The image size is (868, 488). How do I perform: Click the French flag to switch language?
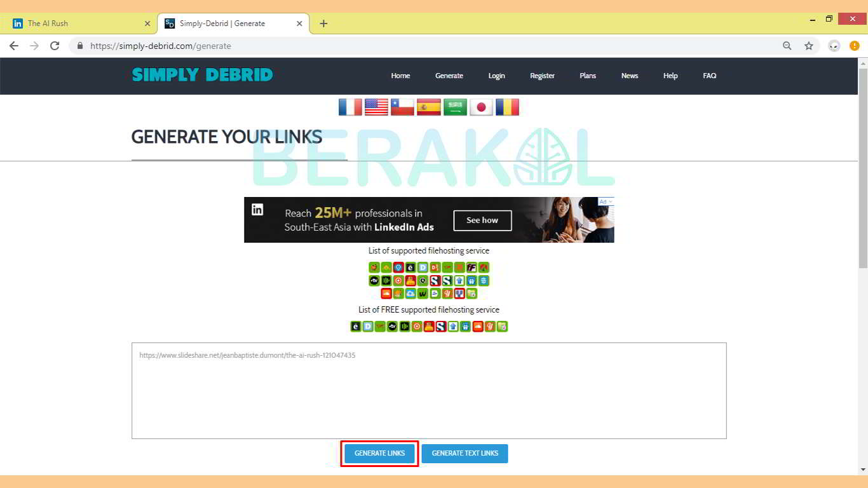pyautogui.click(x=350, y=107)
